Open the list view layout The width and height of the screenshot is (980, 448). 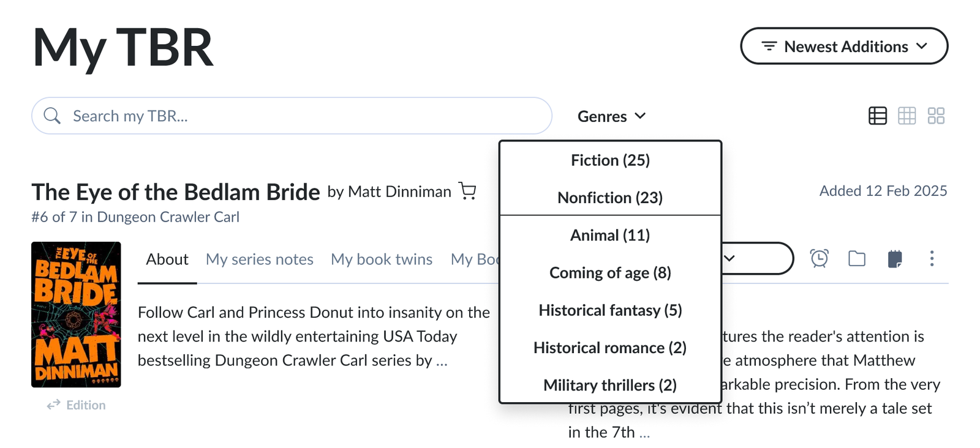(877, 116)
